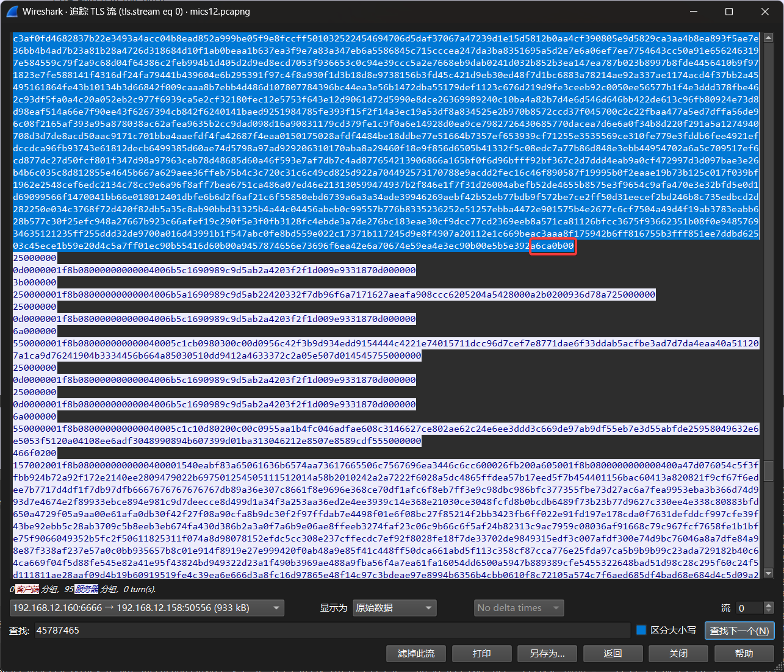Click the scrollbar down arrow
This screenshot has width=784, height=672.
[x=769, y=573]
